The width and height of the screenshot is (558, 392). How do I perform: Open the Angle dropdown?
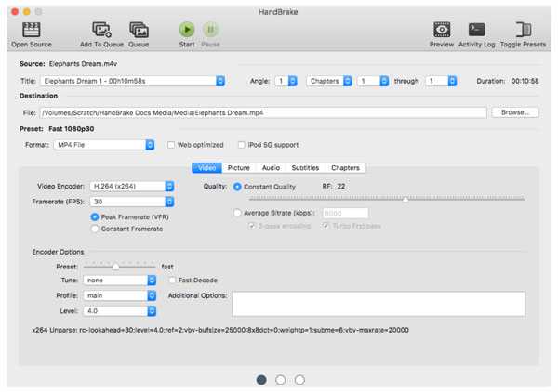coord(286,81)
